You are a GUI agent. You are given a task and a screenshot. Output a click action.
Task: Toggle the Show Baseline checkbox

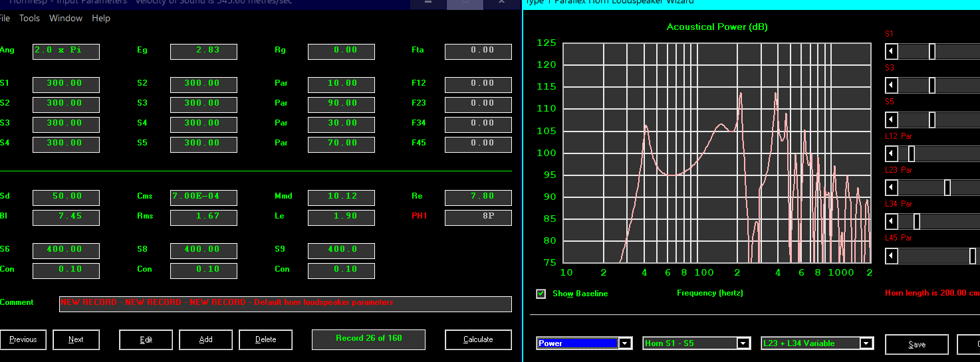tap(541, 294)
